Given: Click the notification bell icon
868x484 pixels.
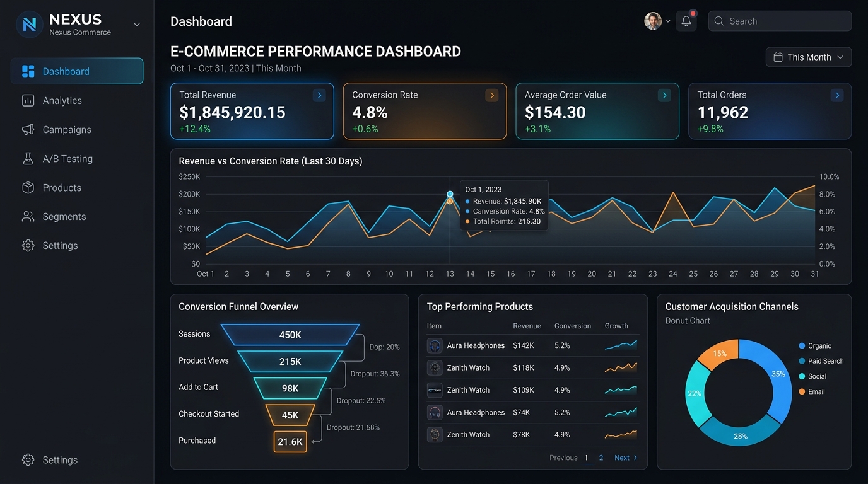Looking at the screenshot, I should pos(686,21).
